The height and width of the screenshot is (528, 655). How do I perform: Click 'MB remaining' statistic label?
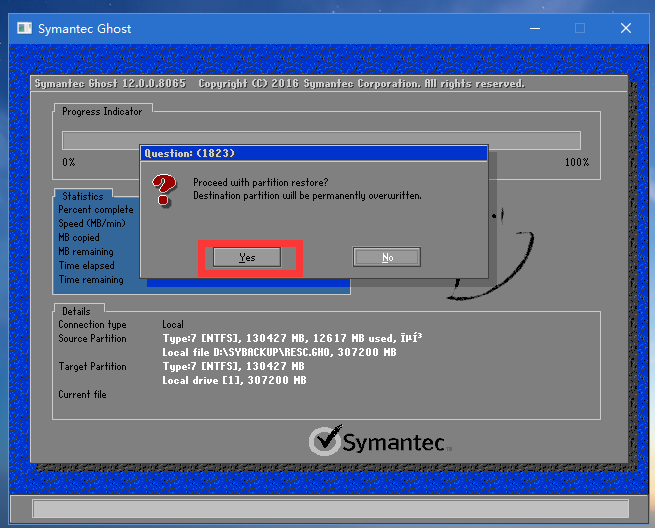click(86, 251)
